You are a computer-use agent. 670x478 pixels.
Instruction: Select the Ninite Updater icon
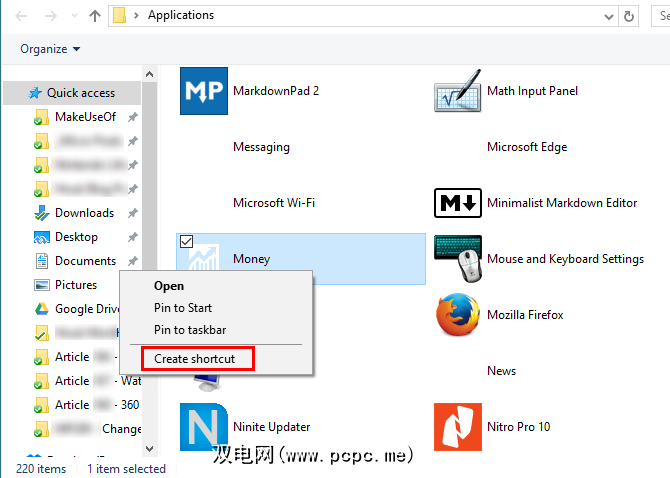(204, 427)
